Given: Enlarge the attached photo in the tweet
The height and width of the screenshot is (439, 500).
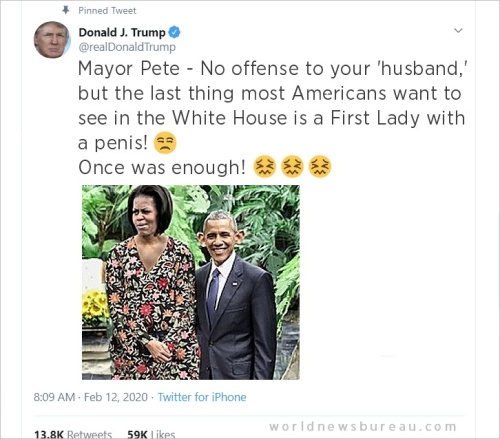Looking at the screenshot, I should (x=191, y=282).
